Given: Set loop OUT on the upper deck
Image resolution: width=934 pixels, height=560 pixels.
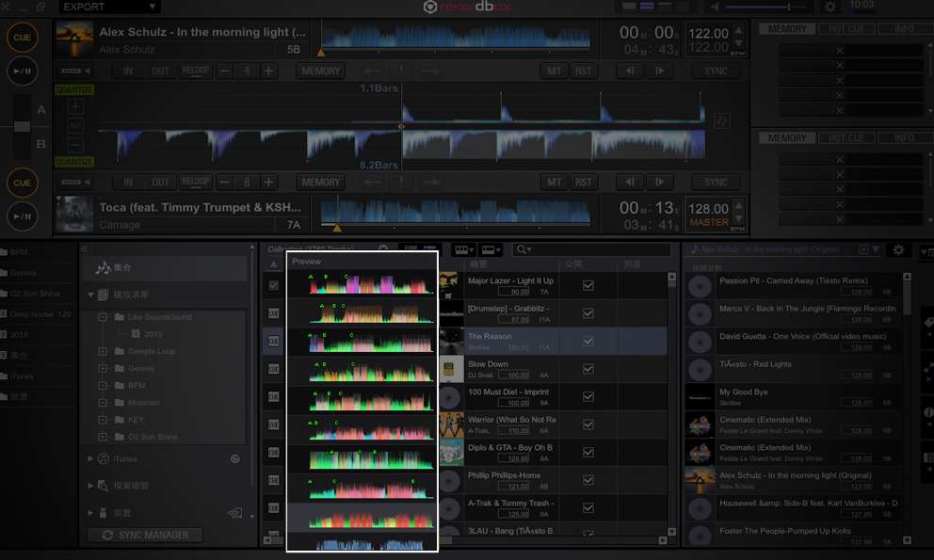Looking at the screenshot, I should tap(160, 71).
